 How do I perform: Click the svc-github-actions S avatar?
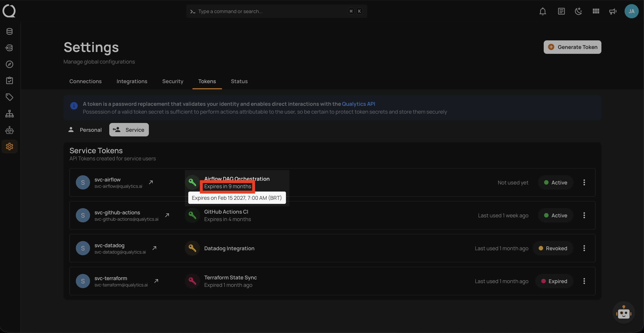pyautogui.click(x=83, y=215)
